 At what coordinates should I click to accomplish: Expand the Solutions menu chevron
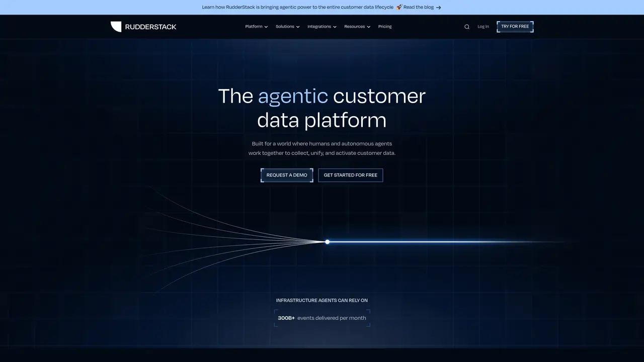pyautogui.click(x=298, y=27)
